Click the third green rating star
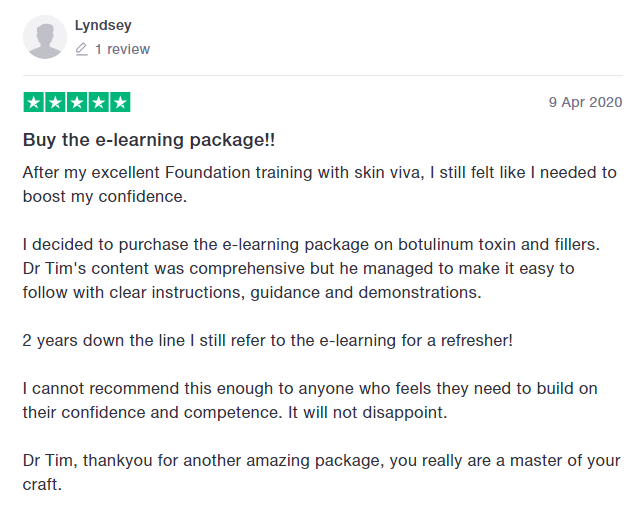The image size is (641, 507). [x=77, y=102]
